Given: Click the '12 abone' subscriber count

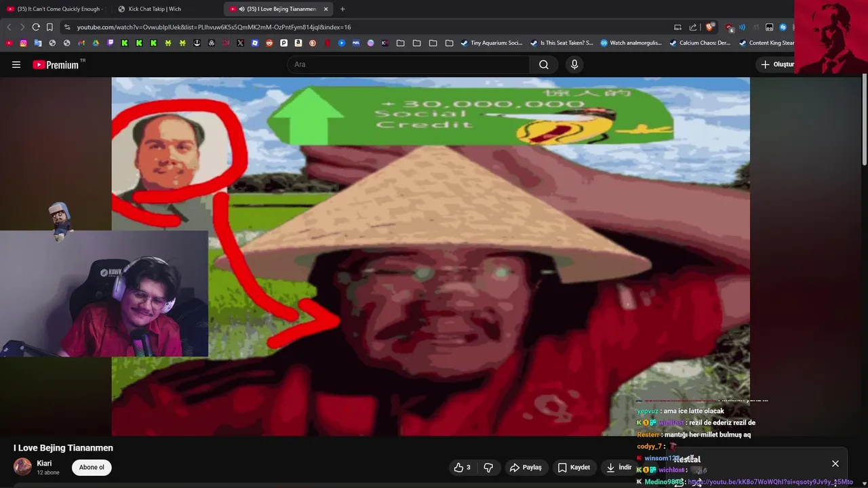Looking at the screenshot, I should [x=48, y=472].
